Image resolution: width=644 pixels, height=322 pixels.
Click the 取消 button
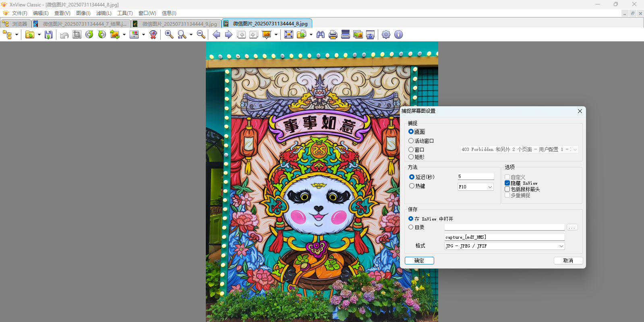(568, 261)
